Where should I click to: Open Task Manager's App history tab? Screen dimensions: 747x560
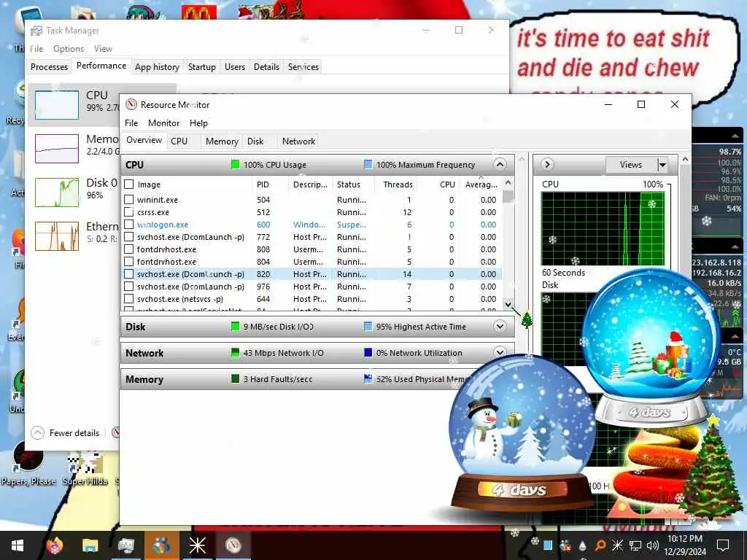(157, 67)
